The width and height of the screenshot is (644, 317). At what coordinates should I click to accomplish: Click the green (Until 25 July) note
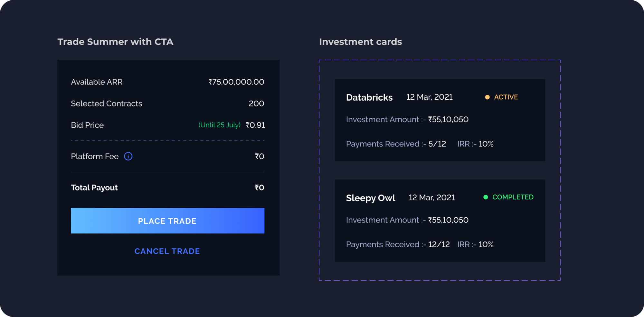[219, 125]
